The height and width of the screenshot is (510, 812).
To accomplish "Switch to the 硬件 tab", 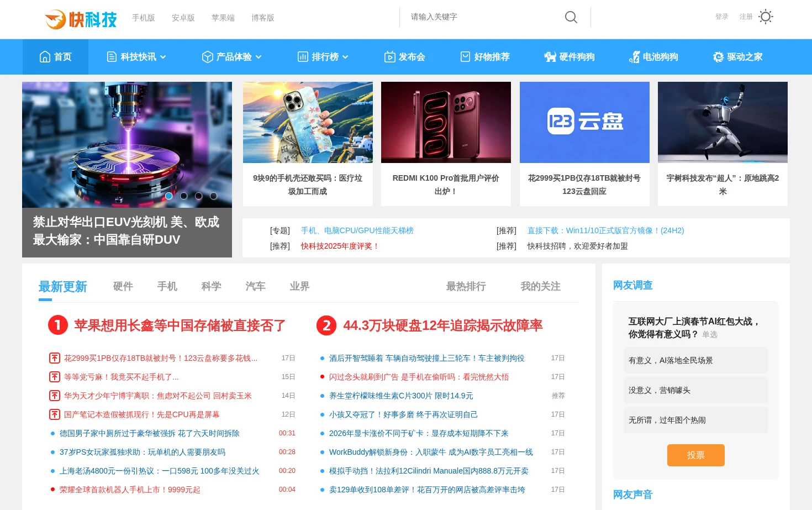I will click(123, 286).
